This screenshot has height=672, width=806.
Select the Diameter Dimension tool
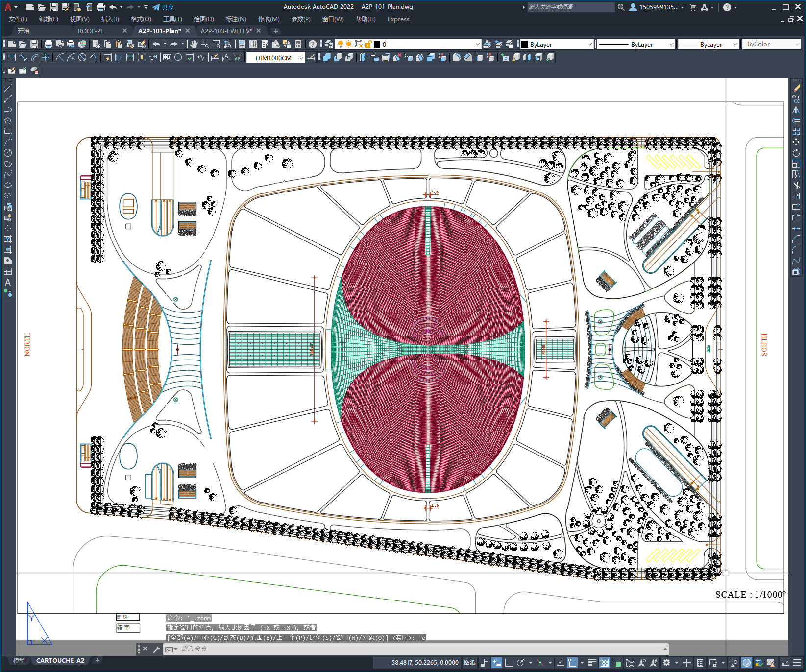(82, 57)
